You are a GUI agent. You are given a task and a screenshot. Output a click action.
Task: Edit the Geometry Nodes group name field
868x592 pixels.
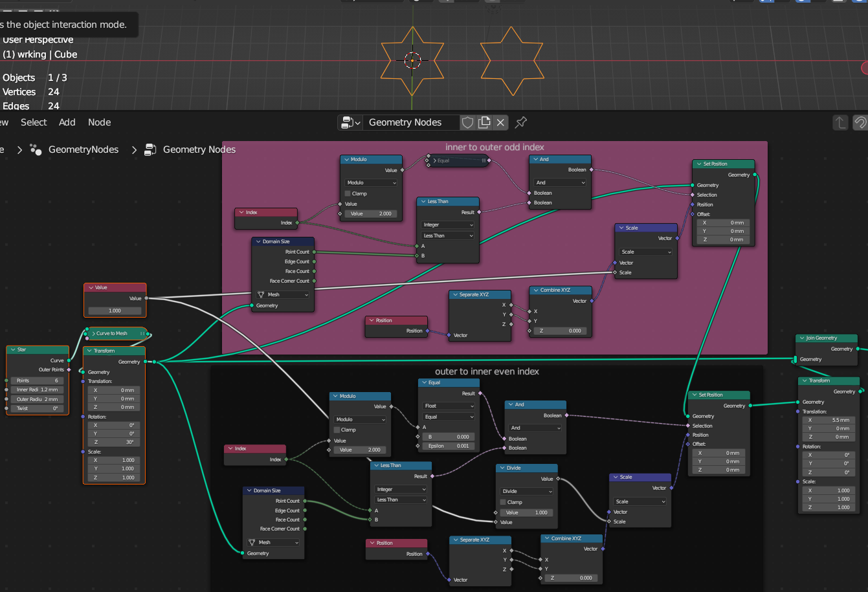411,122
